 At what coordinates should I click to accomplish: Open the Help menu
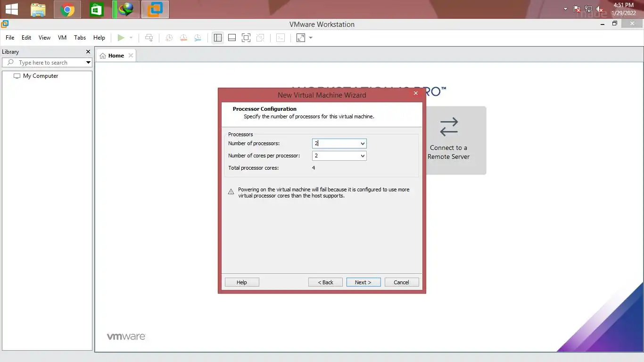(x=99, y=38)
